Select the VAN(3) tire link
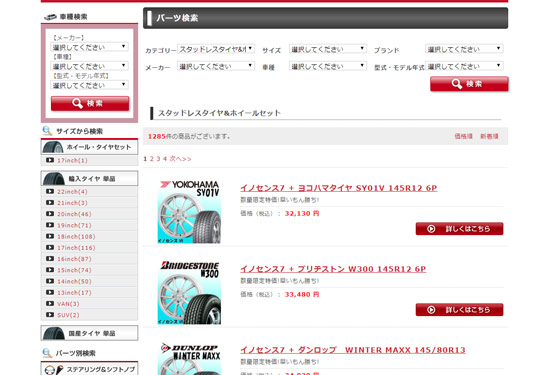Screen dimensions: 550x375 pyautogui.click(x=68, y=304)
